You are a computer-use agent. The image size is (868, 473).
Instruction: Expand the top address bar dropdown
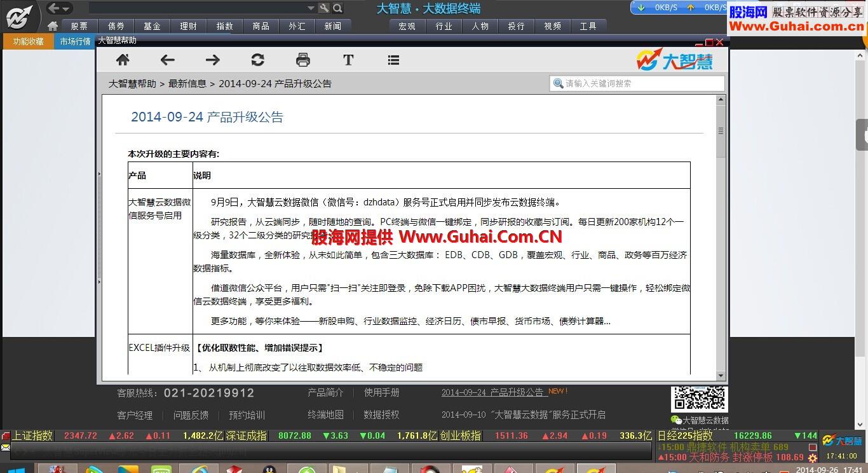coord(311,8)
